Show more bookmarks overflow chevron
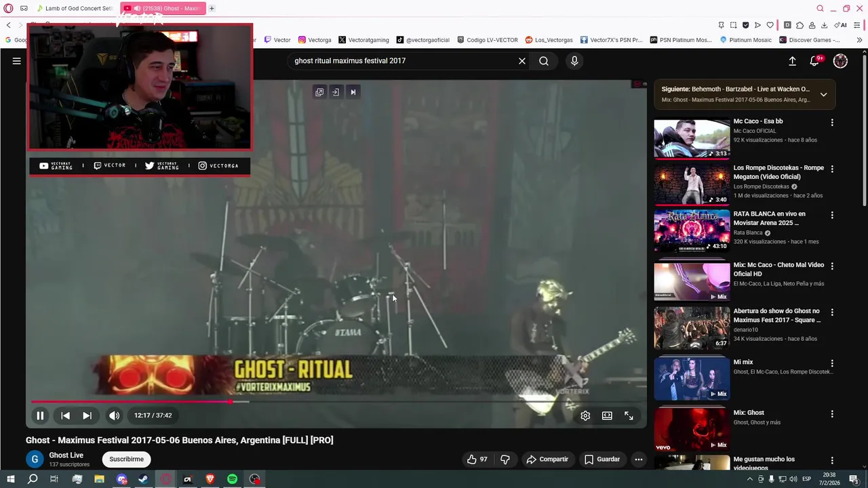 859,40
